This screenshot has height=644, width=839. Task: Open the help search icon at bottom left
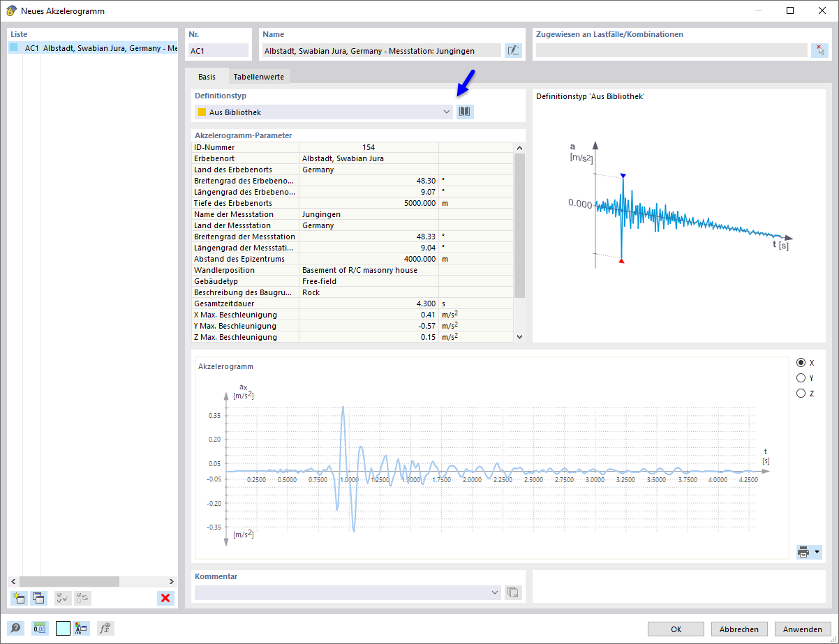pyautogui.click(x=15, y=628)
